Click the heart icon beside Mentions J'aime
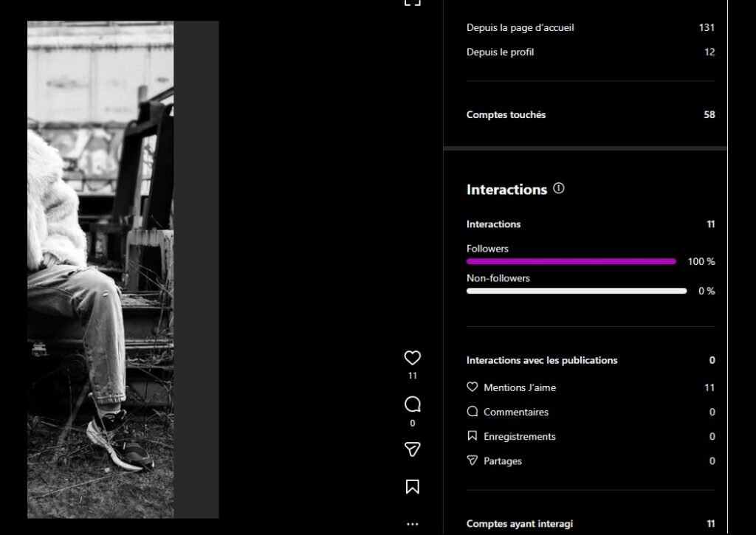The image size is (756, 535). (472, 387)
